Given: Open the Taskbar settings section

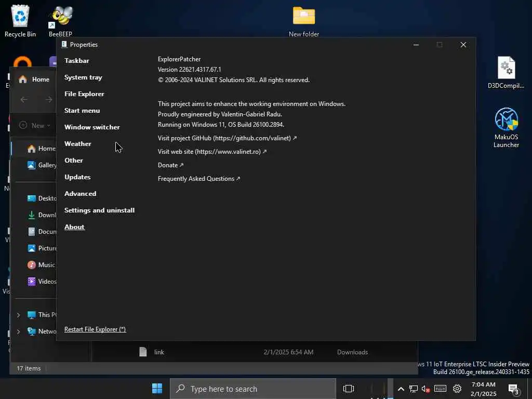Looking at the screenshot, I should tap(77, 61).
